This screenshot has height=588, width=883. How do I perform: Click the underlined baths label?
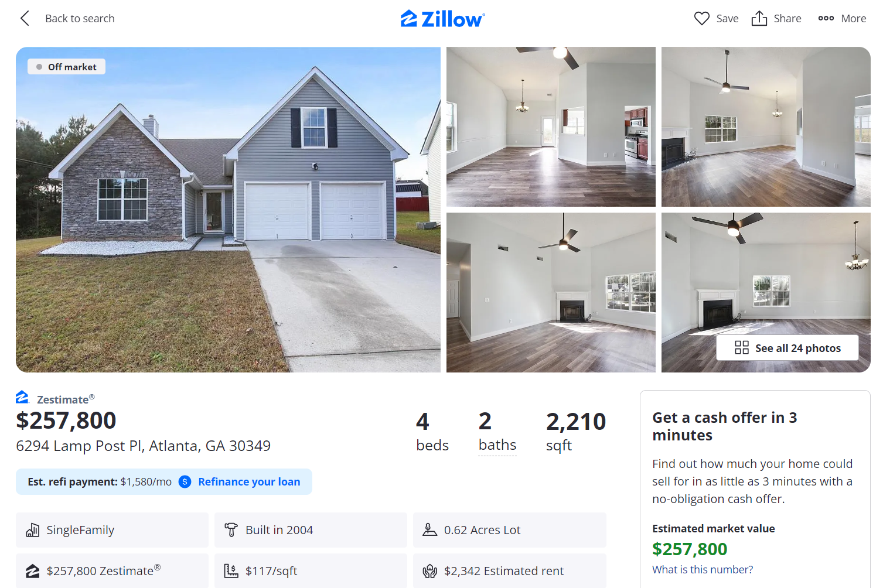coord(497,445)
